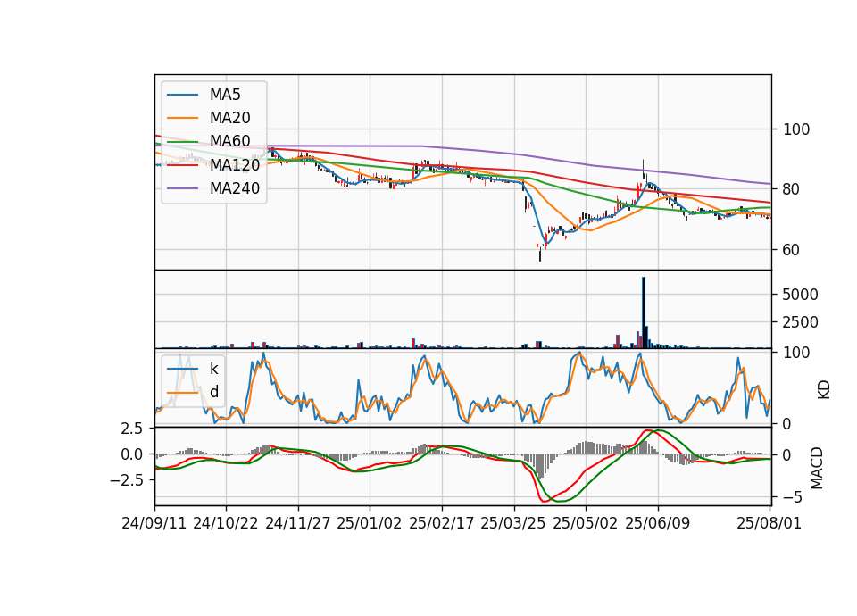Click the KD axis title

point(823,389)
